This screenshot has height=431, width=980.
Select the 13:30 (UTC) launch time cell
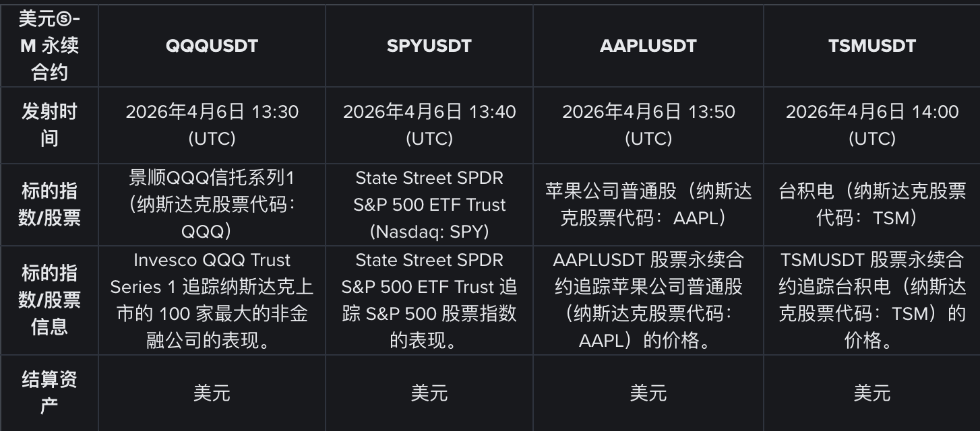pos(212,125)
